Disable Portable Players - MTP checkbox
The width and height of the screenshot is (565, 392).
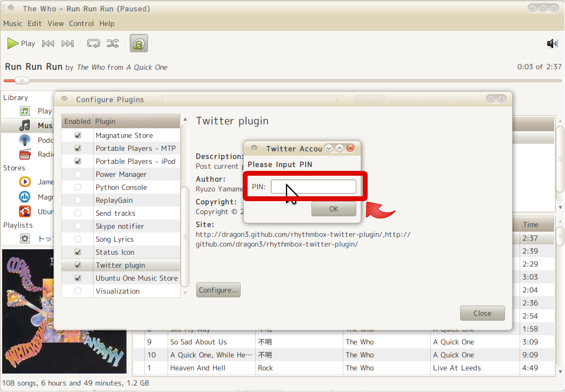[78, 149]
